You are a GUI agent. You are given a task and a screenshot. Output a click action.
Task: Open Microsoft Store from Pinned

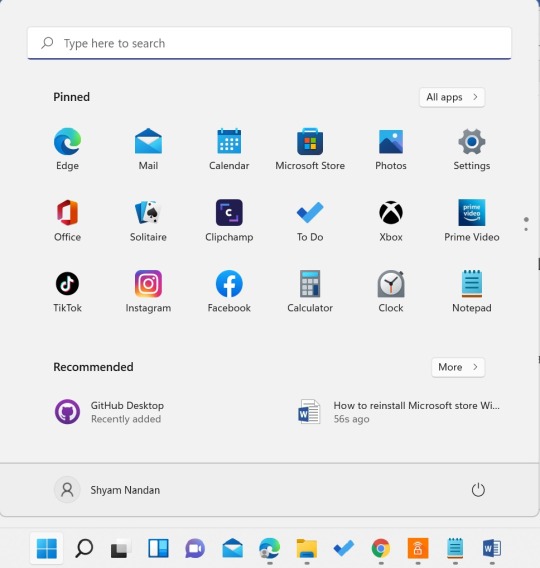(310, 149)
